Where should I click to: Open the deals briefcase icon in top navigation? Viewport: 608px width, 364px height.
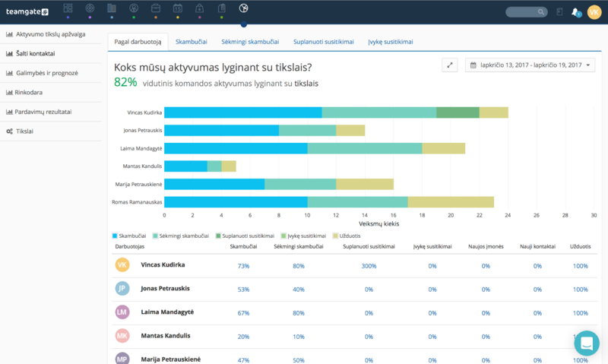click(156, 8)
